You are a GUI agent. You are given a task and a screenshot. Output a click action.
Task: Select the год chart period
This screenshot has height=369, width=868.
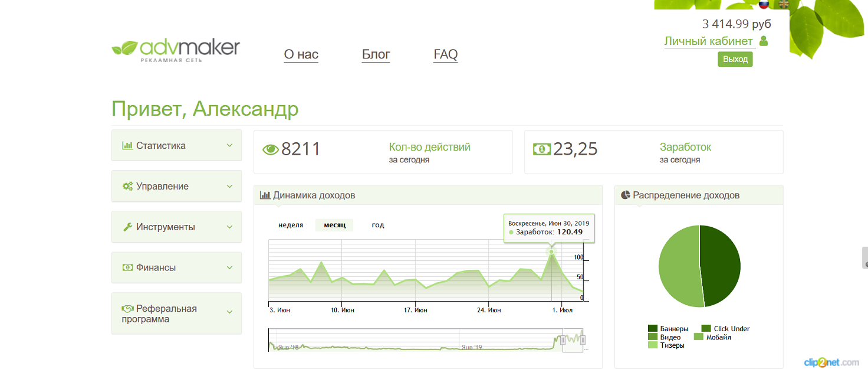pos(378,225)
